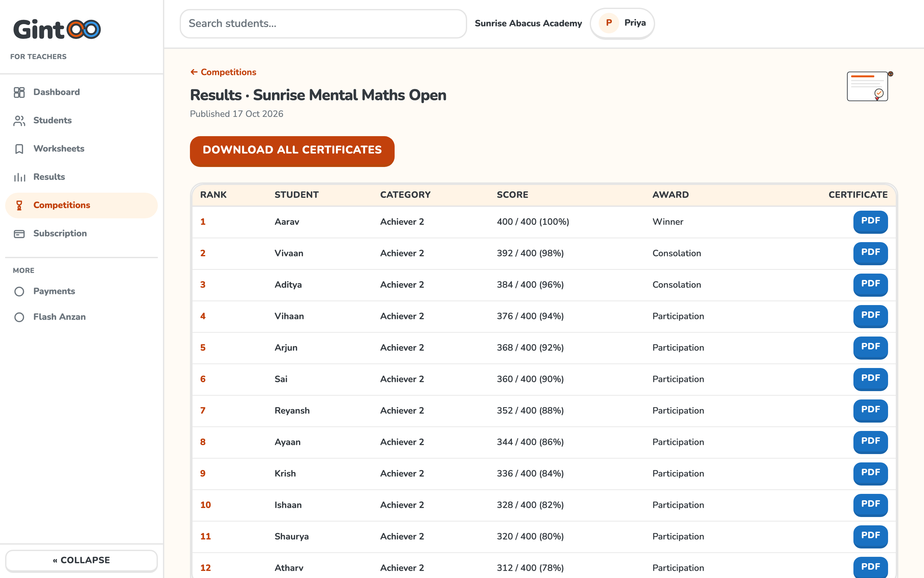Click the Worksheets bookmark icon
Screen dimensions: 924x578
[x=19, y=149]
